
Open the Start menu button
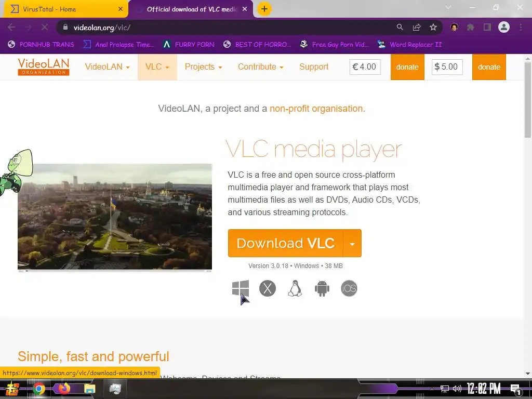[12, 389]
